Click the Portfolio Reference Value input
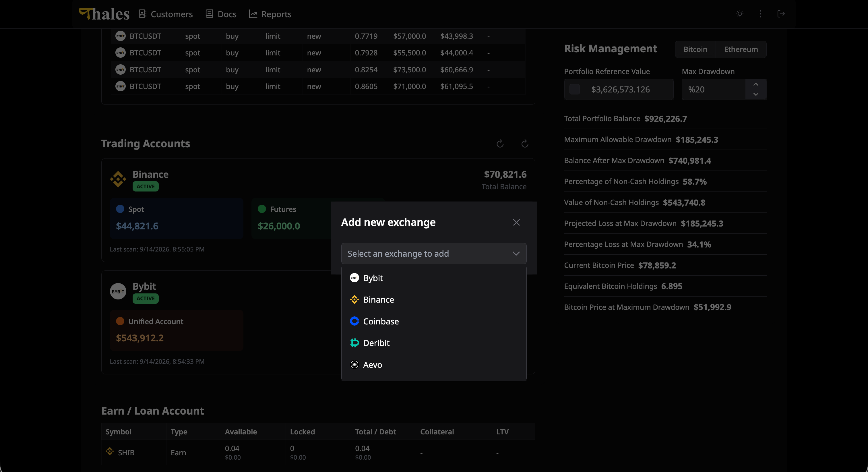 [x=629, y=89]
